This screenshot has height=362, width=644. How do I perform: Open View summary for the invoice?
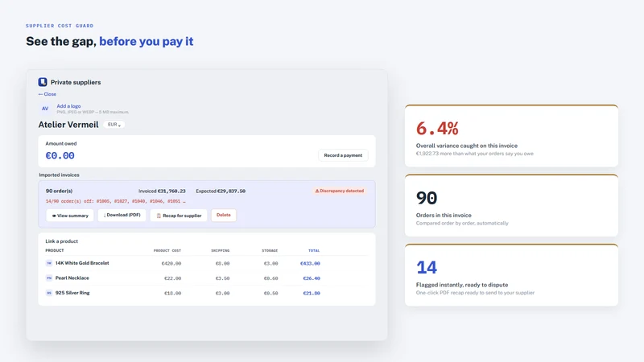pyautogui.click(x=70, y=216)
